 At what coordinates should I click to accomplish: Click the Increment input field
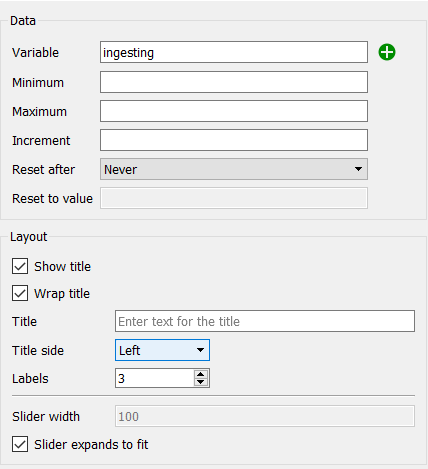point(234,140)
